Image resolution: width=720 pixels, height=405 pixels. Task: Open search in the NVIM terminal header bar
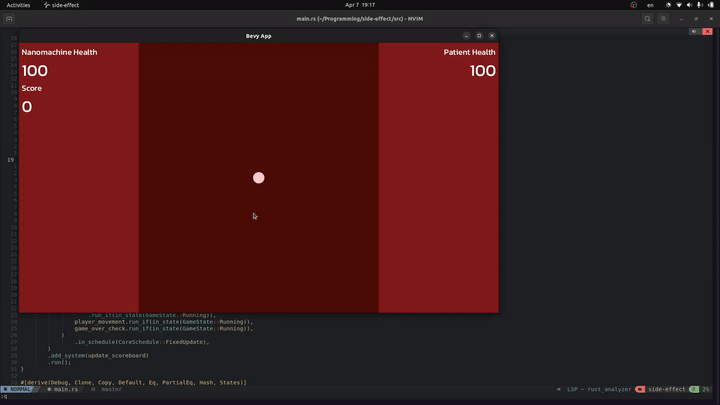[x=647, y=19]
